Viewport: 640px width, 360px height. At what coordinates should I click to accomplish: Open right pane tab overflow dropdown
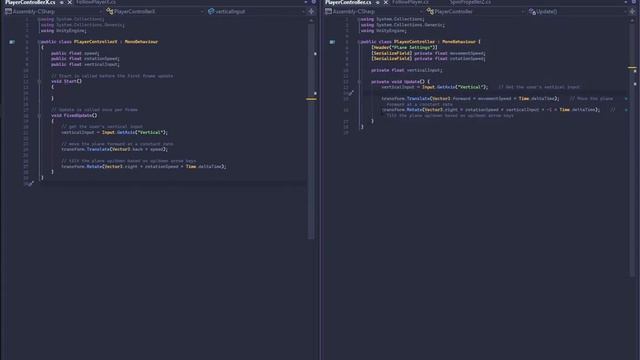[x=626, y=2]
